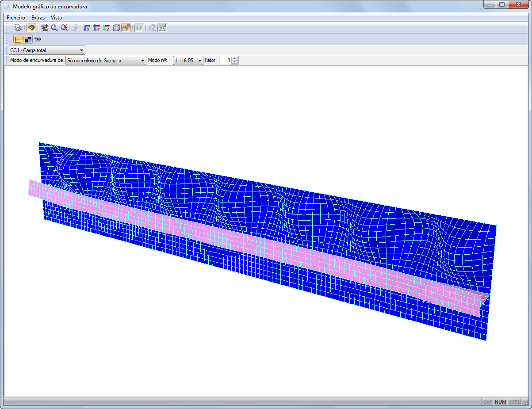Select the Zoom magnifier tool
This screenshot has width=532, height=409.
pyautogui.click(x=54, y=28)
